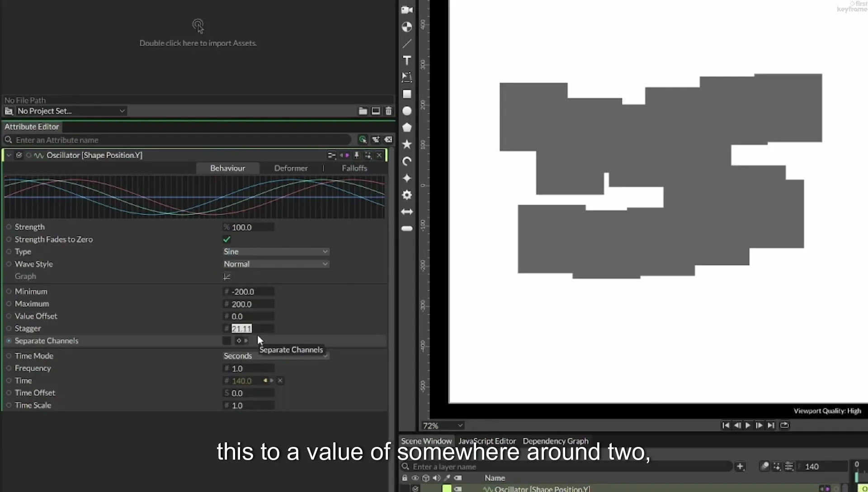Screen dimensions: 868x492
Task: Open the Graph editor icon button
Action: [227, 276]
